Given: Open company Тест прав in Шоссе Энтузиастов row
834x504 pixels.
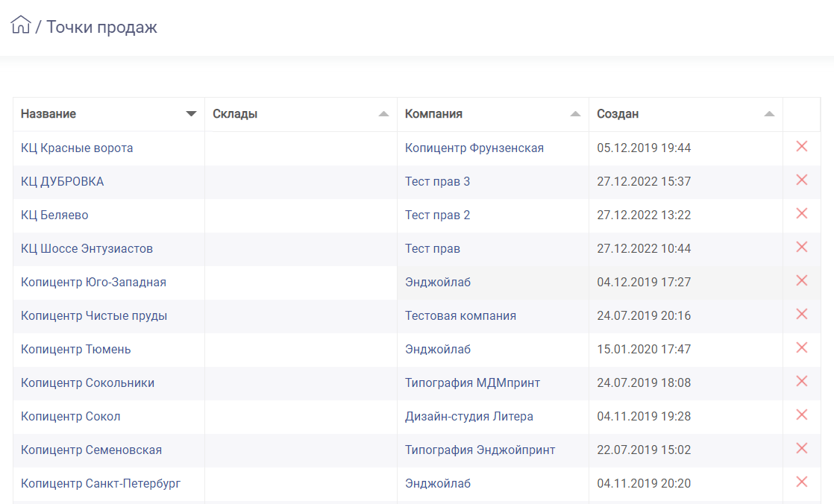Looking at the screenshot, I should [433, 248].
